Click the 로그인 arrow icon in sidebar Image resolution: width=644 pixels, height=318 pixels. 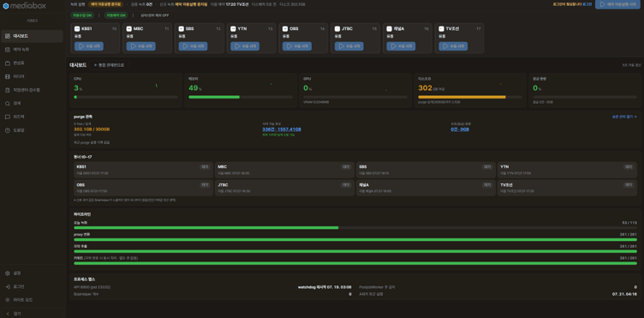[8, 286]
